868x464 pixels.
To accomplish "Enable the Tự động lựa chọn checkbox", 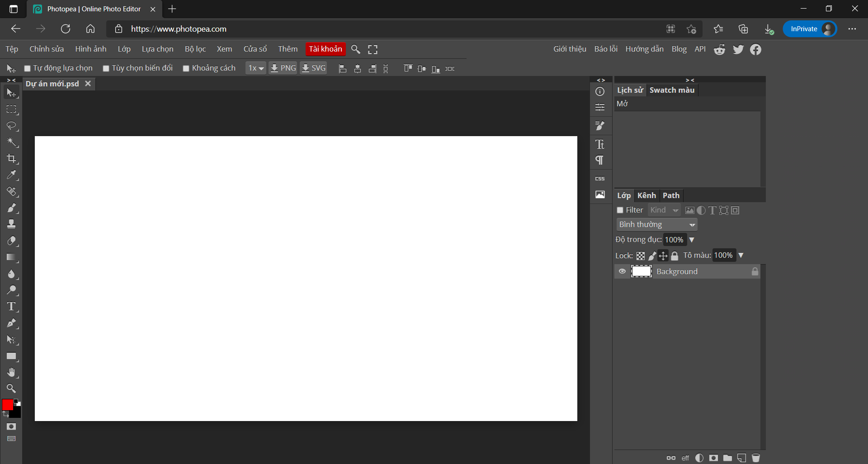I will point(27,68).
